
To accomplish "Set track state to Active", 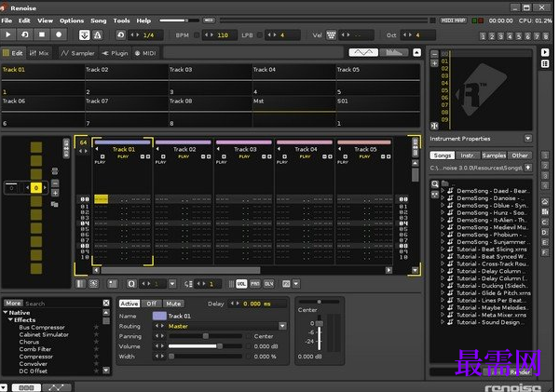I will [130, 304].
